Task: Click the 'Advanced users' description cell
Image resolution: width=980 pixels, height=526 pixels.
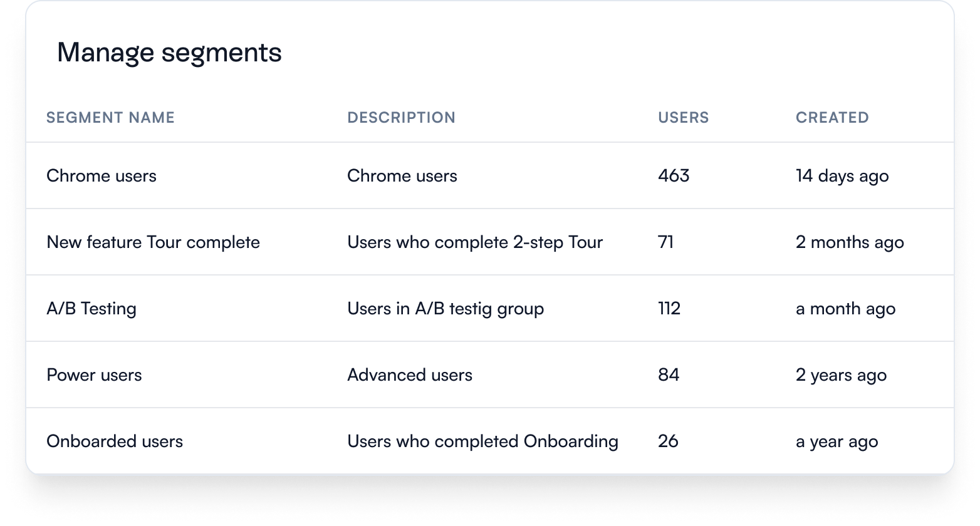Action: 410,375
